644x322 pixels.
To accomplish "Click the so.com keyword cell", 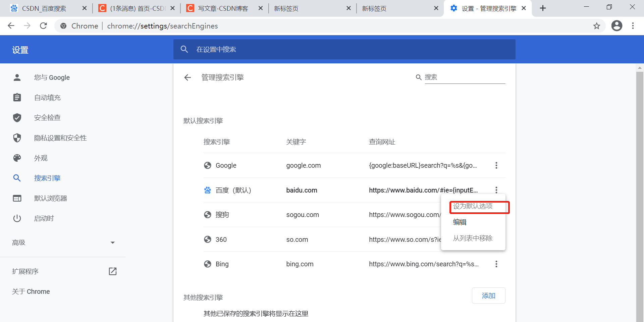I will pyautogui.click(x=297, y=239).
